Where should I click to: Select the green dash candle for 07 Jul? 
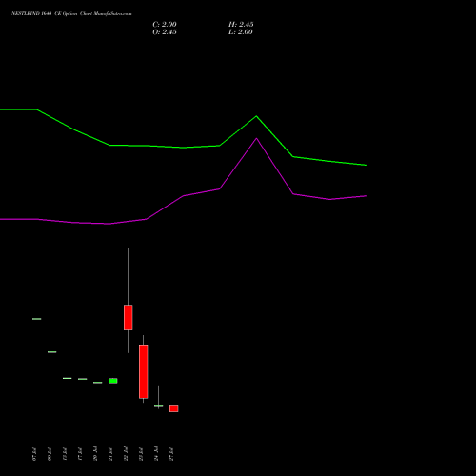pyautogui.click(x=36, y=319)
